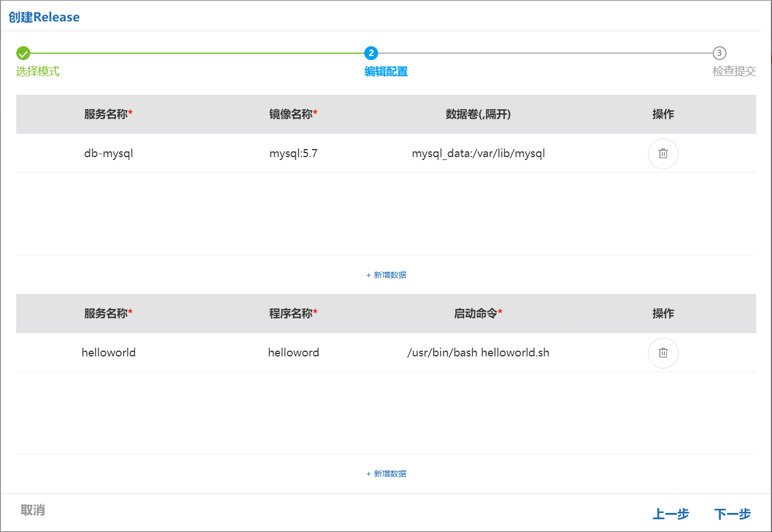This screenshot has width=772, height=532.
Task: Edit the /usr/bin/bash helloworld.sh command cell
Action: click(x=478, y=353)
